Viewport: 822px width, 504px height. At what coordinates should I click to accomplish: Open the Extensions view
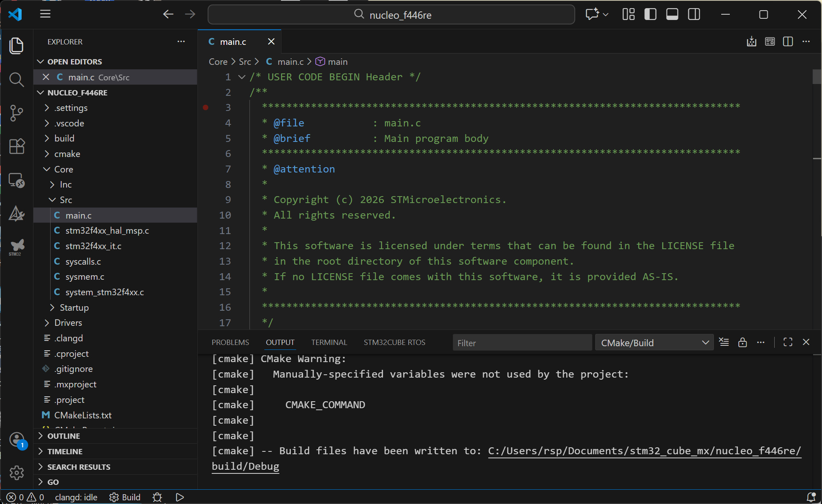(x=16, y=146)
